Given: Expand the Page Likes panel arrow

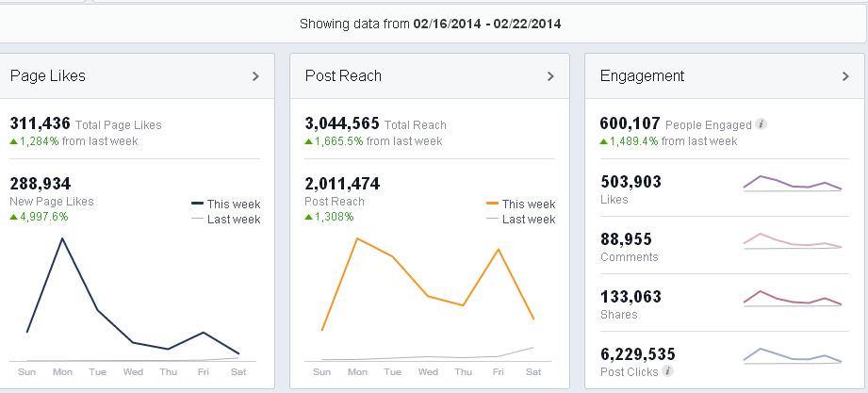Looking at the screenshot, I should pos(255,76).
